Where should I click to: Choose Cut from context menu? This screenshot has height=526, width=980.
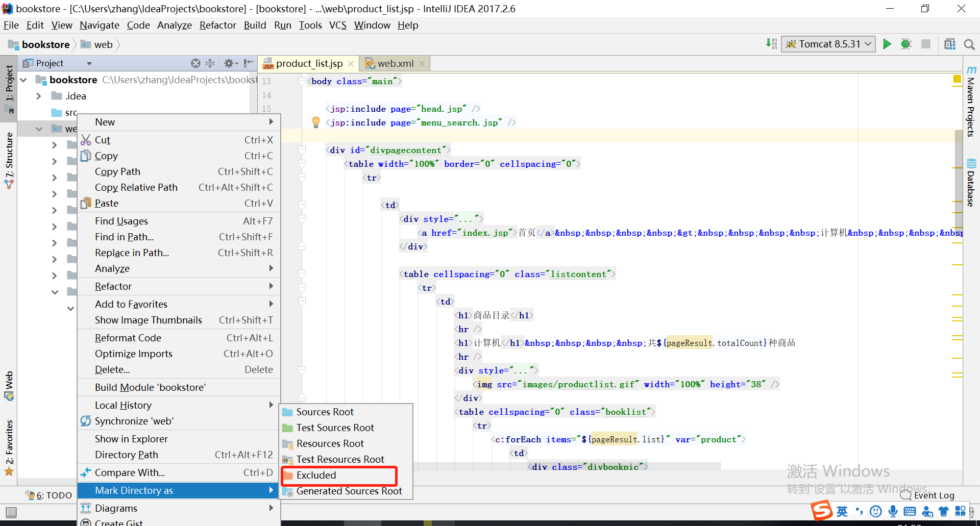pyautogui.click(x=179, y=140)
